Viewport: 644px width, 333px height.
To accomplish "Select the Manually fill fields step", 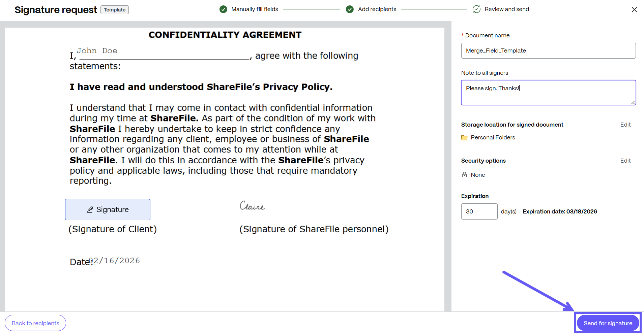I will pyautogui.click(x=255, y=9).
